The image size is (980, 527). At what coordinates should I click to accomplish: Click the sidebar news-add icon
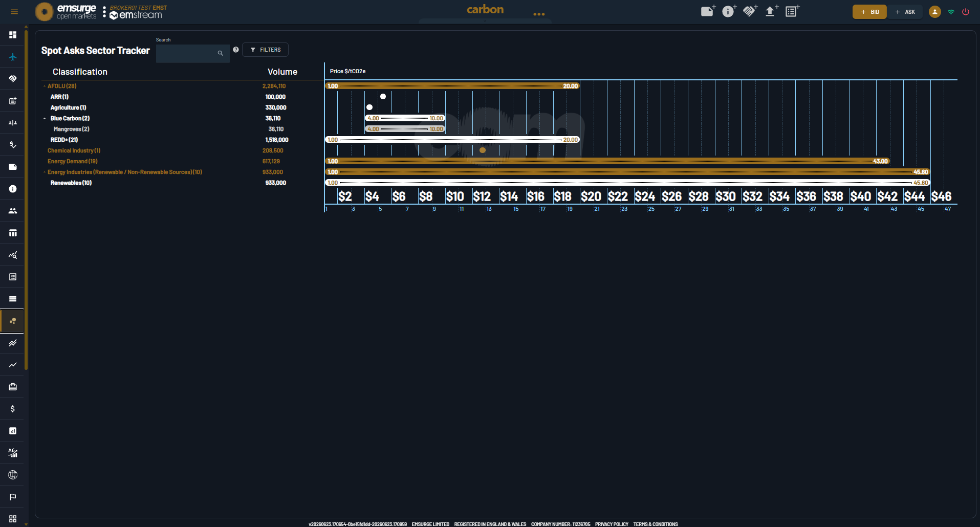click(13, 101)
